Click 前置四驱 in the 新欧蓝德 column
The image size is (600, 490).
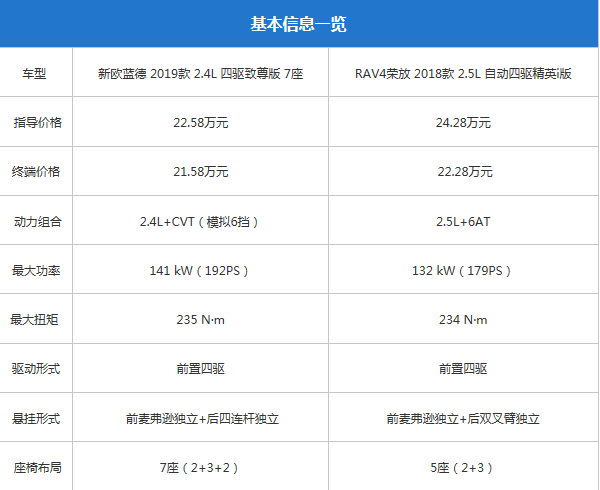click(x=201, y=369)
